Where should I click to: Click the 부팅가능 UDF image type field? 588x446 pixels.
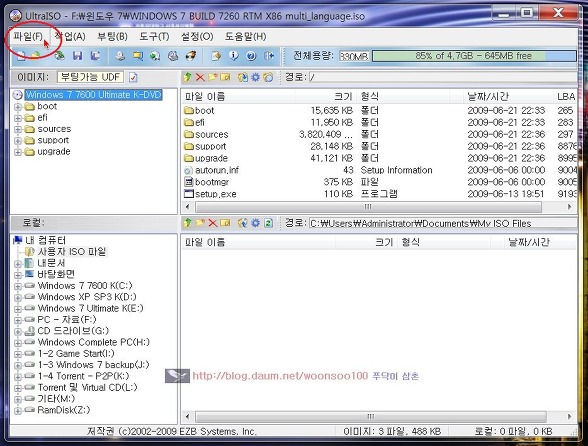click(x=90, y=77)
